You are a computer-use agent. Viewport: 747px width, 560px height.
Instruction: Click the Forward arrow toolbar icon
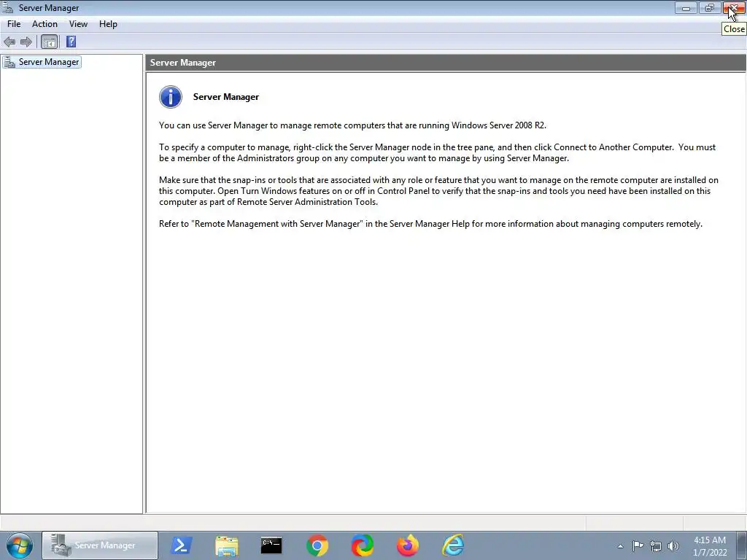click(26, 42)
